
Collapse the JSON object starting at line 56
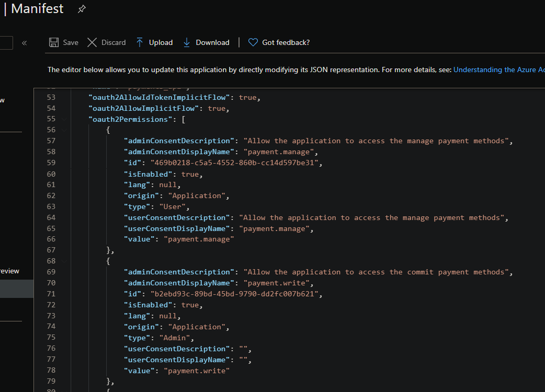[x=65, y=130]
